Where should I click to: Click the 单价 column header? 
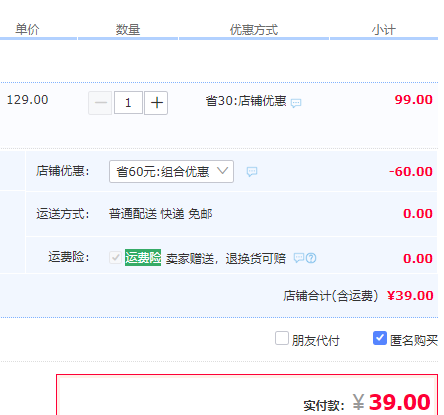[x=27, y=29]
